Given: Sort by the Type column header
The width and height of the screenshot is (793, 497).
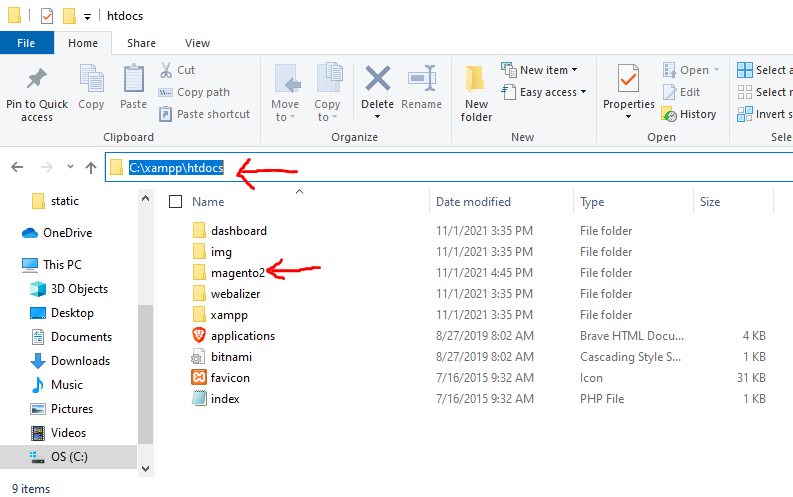Looking at the screenshot, I should click(592, 202).
